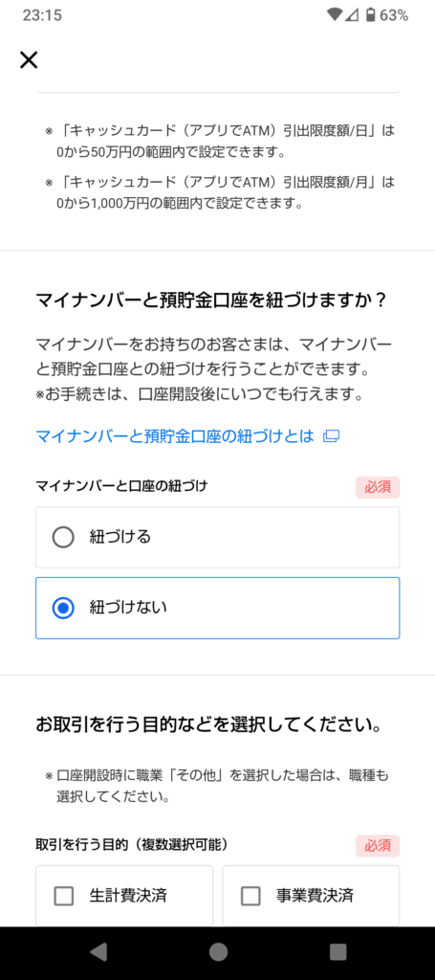
Task: Tap 必須 badge beside マイナンバーと口座の紐づけ
Action: (378, 487)
